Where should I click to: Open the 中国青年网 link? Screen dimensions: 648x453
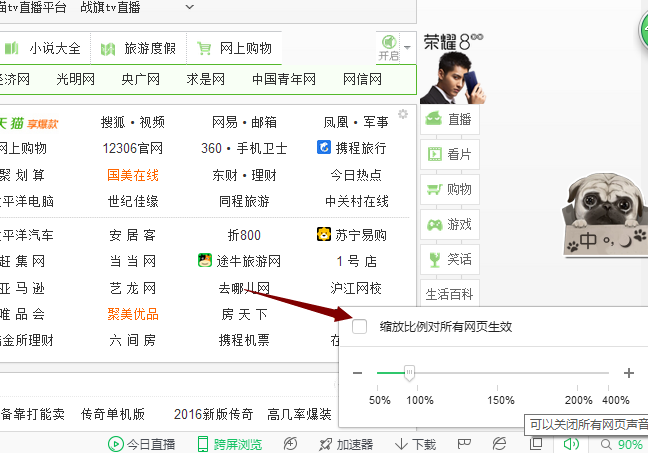point(284,79)
